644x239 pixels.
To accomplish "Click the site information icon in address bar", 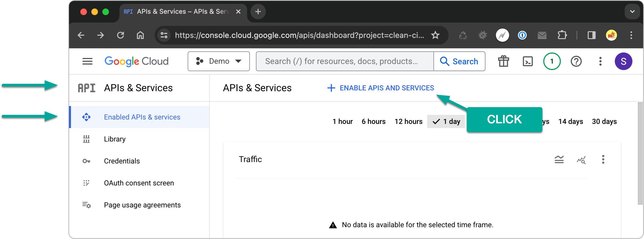I will point(164,35).
